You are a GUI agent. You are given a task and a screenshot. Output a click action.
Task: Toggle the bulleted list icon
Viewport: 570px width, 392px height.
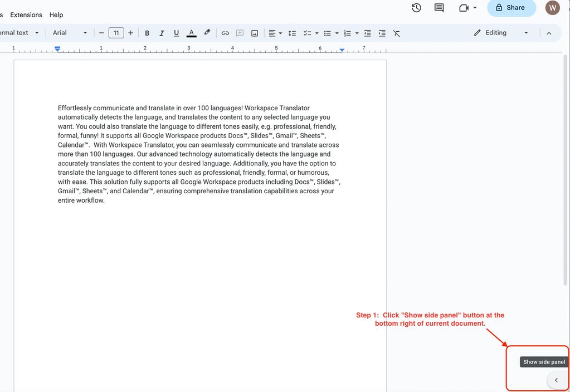tap(328, 33)
